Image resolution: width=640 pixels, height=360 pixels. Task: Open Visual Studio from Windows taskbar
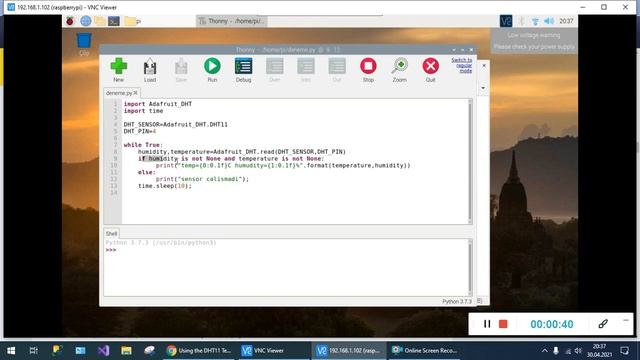pyautogui.click(x=103, y=350)
